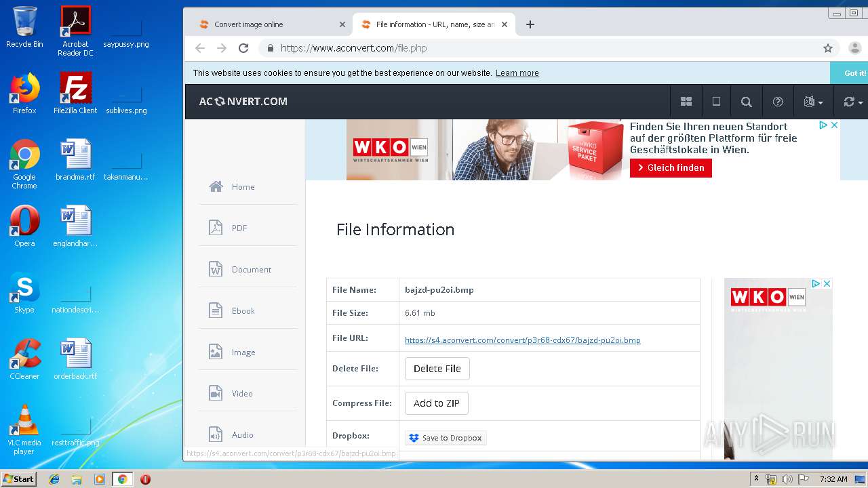Select Acrobat Reader DC desktop icon
The image size is (868, 488).
pos(75,31)
